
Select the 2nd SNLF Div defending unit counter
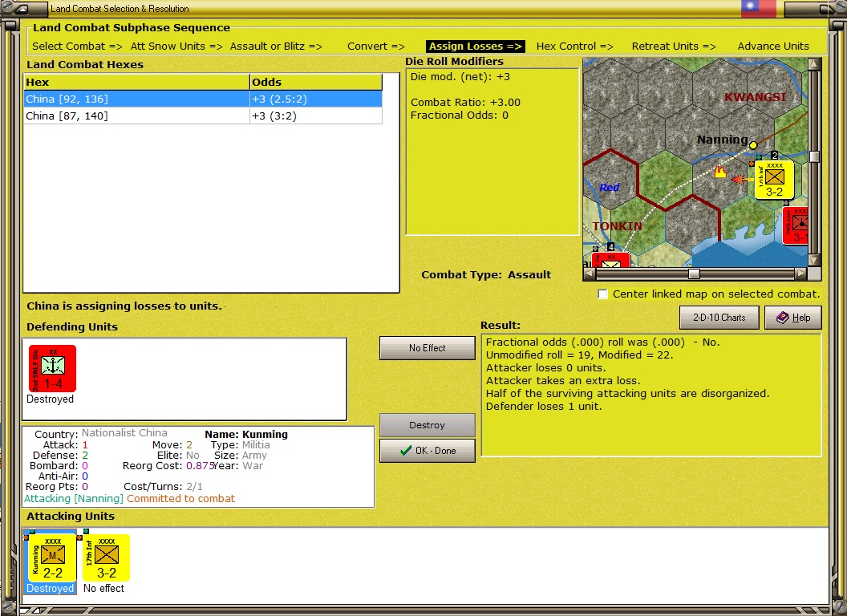click(52, 368)
